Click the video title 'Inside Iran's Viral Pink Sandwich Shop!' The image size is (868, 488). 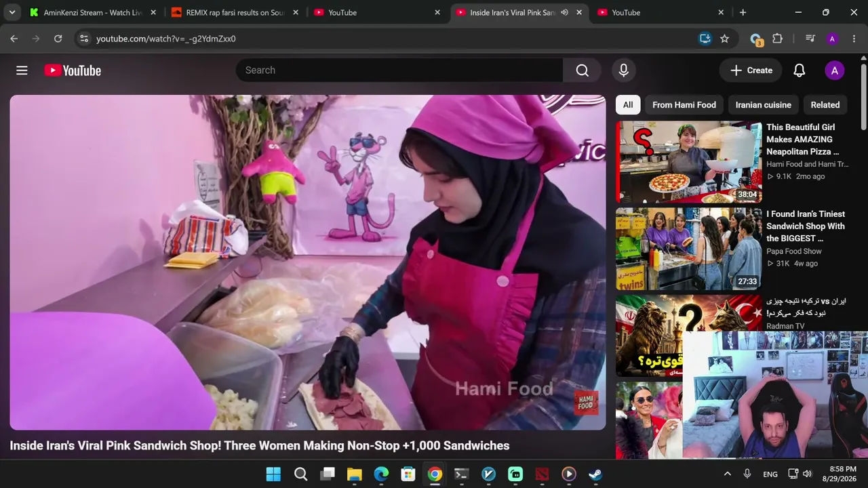click(260, 446)
